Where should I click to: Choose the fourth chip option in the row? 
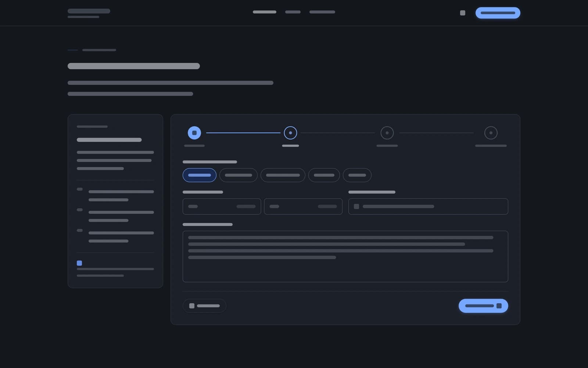[x=324, y=175]
